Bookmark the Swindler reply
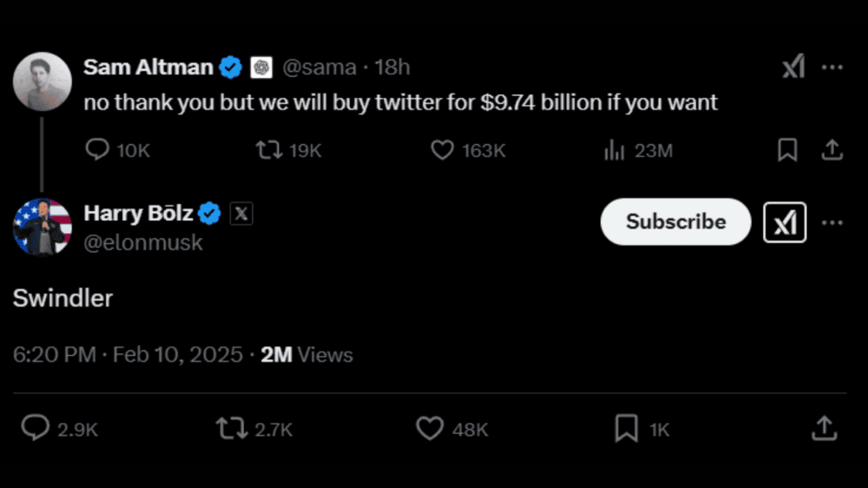The width and height of the screenshot is (868, 488). click(x=625, y=430)
